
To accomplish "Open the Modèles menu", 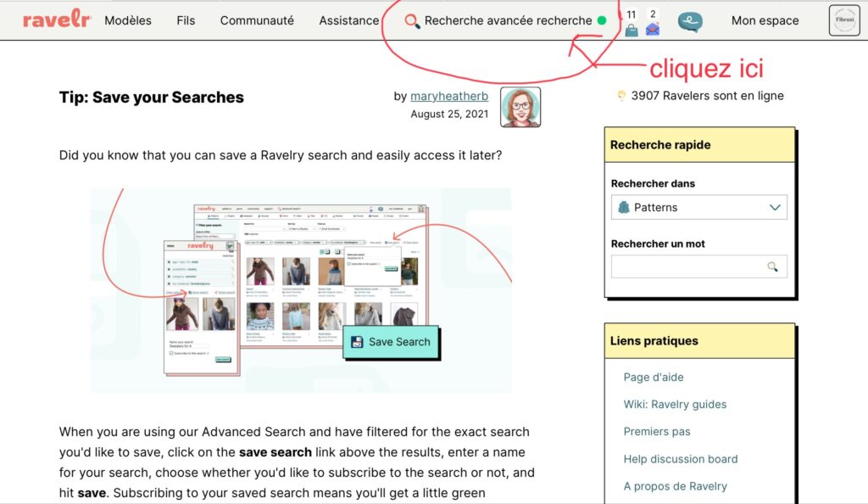I will (128, 20).
